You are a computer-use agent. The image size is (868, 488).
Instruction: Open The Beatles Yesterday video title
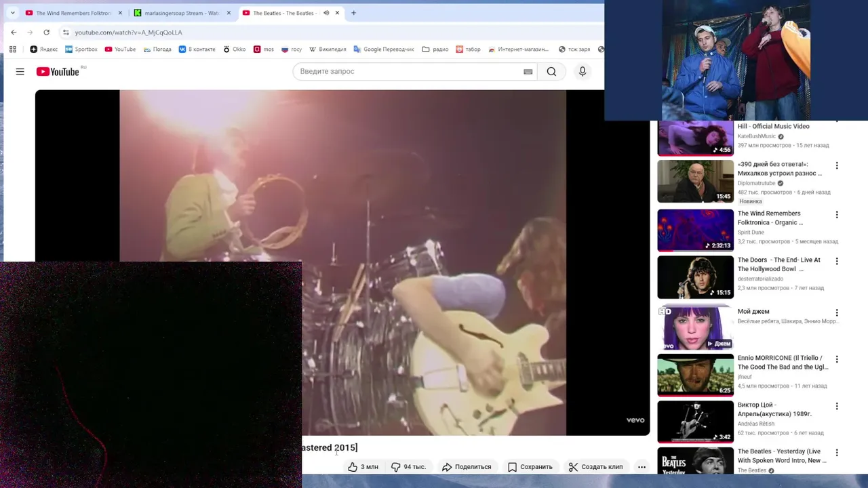click(782, 456)
